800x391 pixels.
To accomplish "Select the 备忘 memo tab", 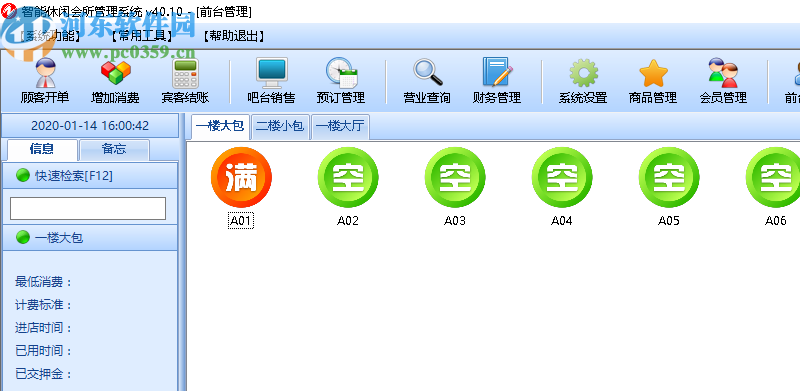I will [114, 149].
